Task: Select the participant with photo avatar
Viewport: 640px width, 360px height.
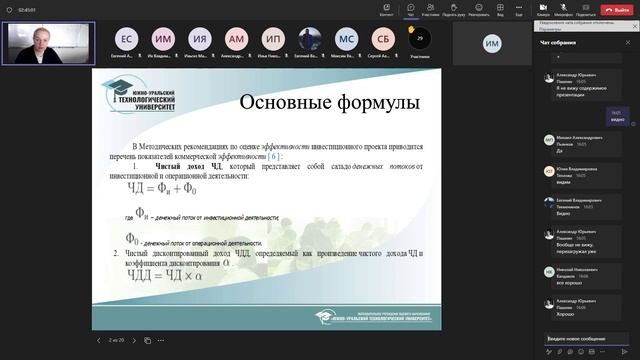Action: (310, 39)
